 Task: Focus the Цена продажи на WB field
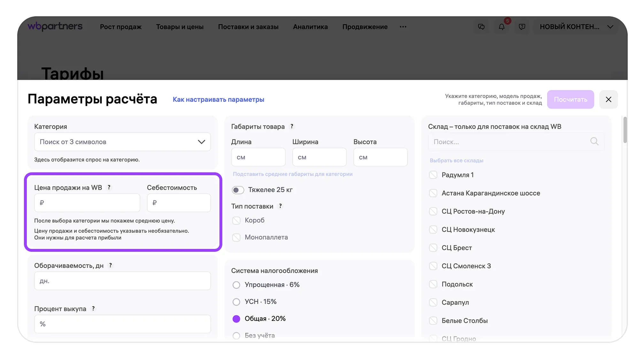[x=87, y=203]
